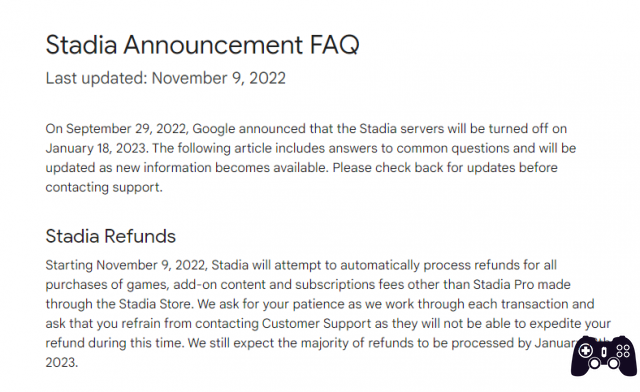Screen dimensions: 640x392
Task: Click the Last updated November 9, 2022 line
Action: click(x=166, y=78)
